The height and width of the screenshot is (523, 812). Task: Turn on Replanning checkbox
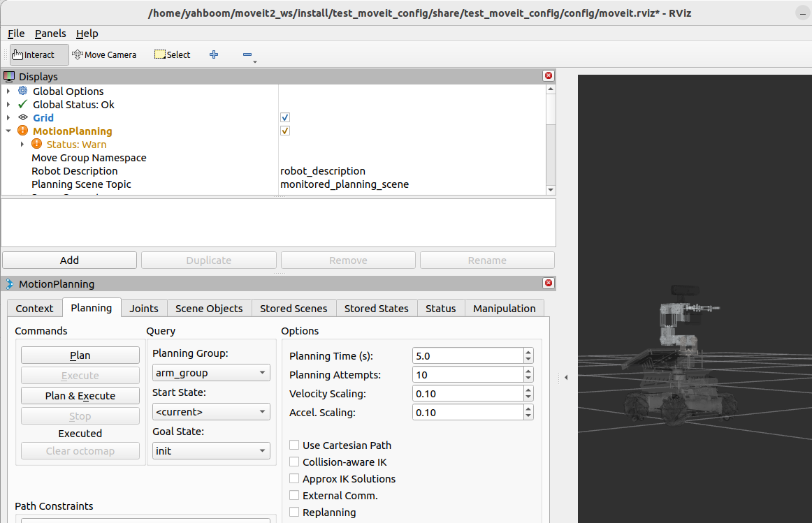click(x=294, y=512)
